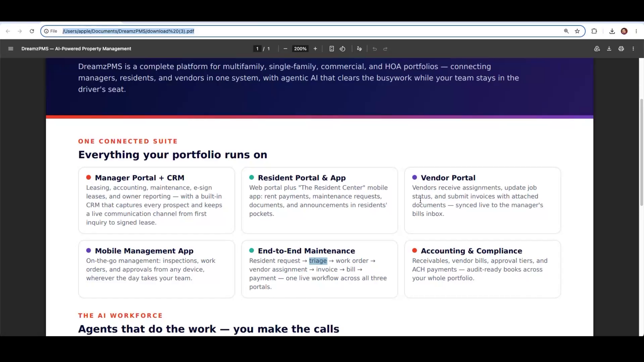This screenshot has height=362, width=644.
Task: Zoom out of the PDF
Action: (x=285, y=49)
